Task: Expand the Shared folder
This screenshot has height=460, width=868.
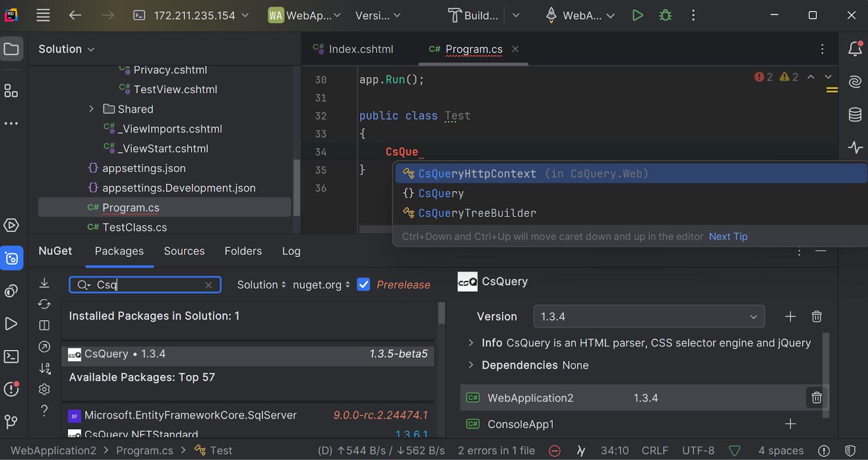Action: point(91,109)
